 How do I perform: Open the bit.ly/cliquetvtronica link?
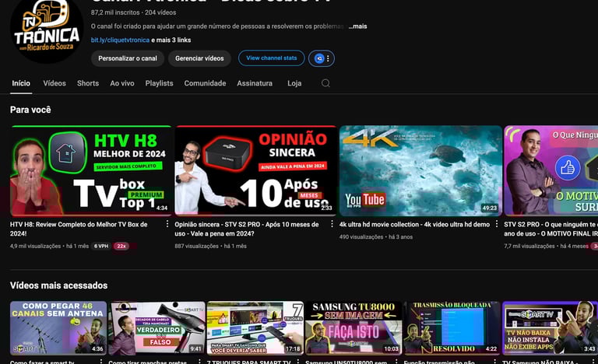coord(120,40)
